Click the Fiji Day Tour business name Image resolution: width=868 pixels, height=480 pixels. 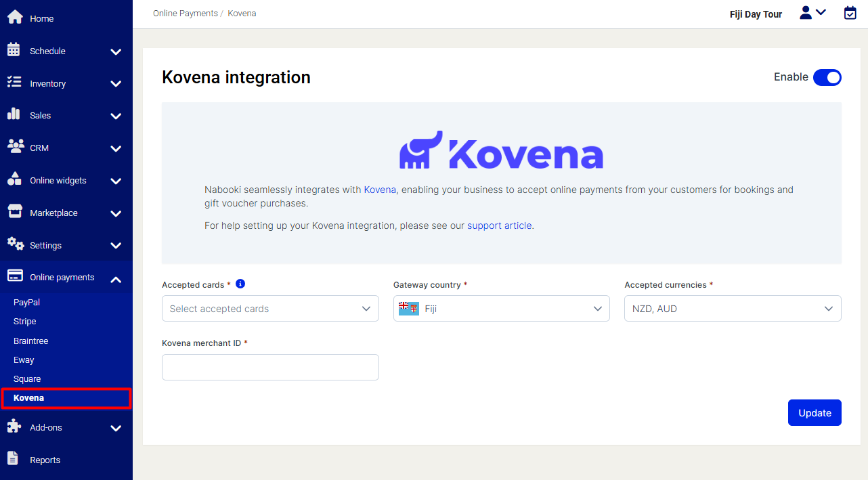[x=756, y=14]
